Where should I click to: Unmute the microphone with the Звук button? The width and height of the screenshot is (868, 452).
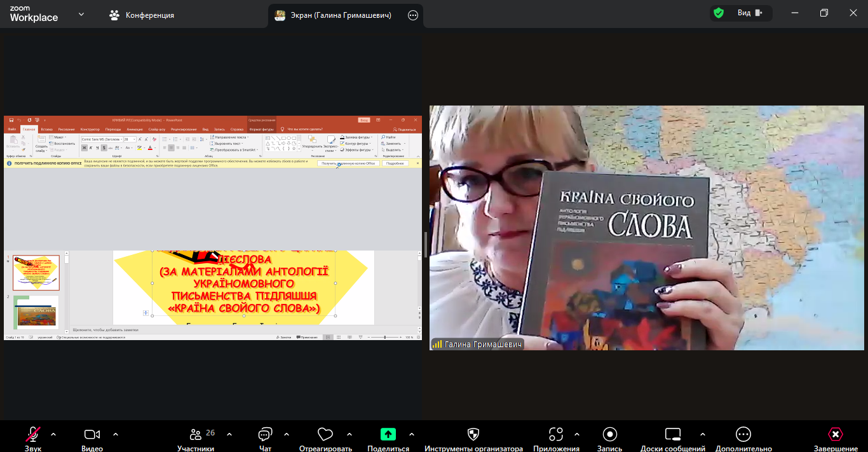33,435
